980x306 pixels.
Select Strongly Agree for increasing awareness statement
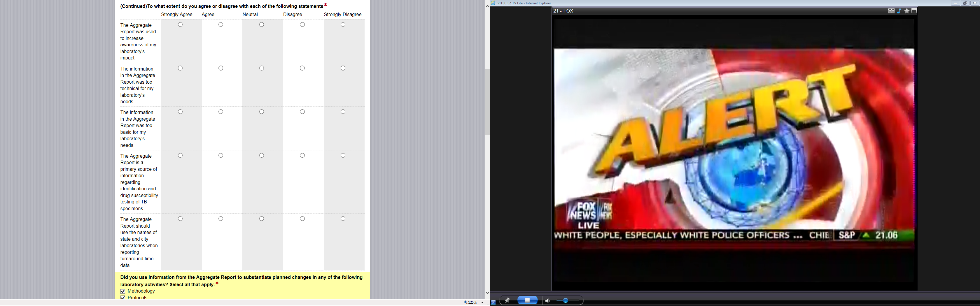coord(180,25)
